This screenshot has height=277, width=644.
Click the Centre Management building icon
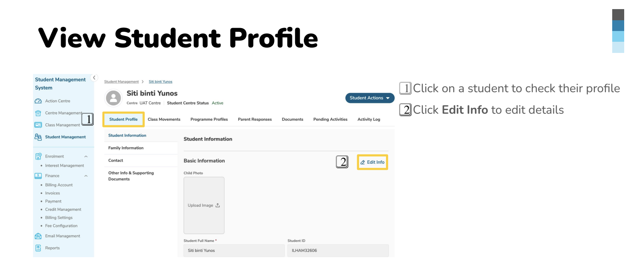click(x=38, y=113)
